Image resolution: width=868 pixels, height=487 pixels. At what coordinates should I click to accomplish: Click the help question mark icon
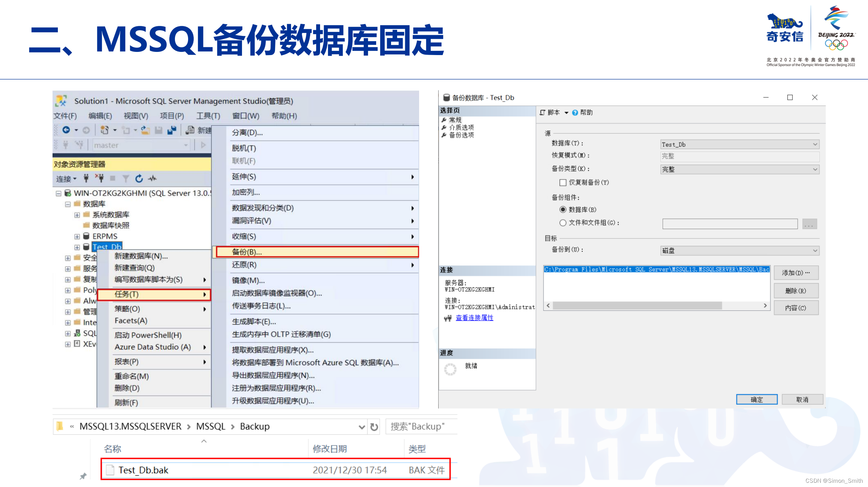[x=575, y=113]
